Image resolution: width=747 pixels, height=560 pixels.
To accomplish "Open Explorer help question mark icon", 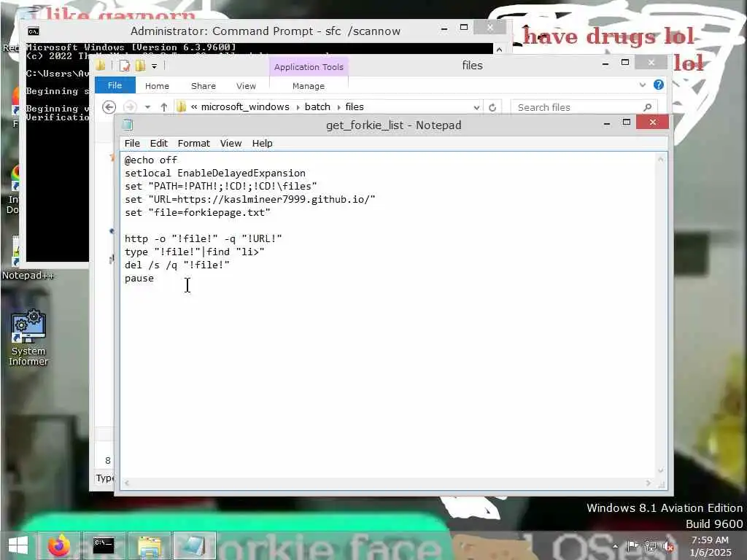I will [x=659, y=85].
